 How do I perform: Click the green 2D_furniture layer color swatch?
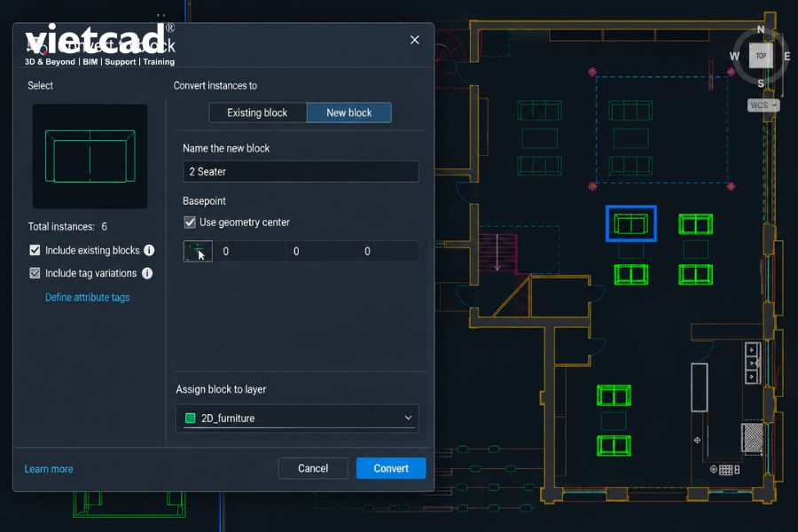click(191, 418)
